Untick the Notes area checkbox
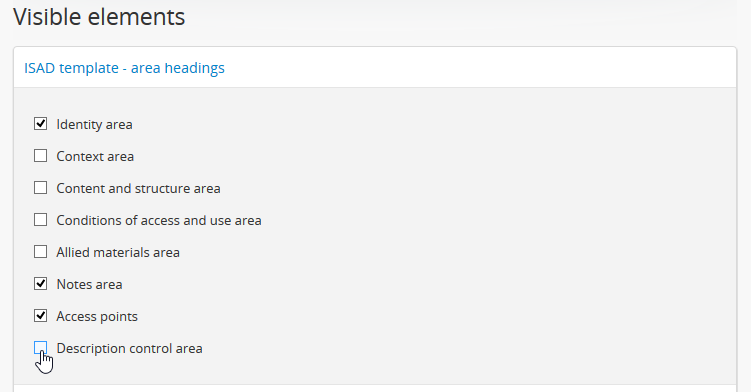751x392 pixels. tap(41, 284)
